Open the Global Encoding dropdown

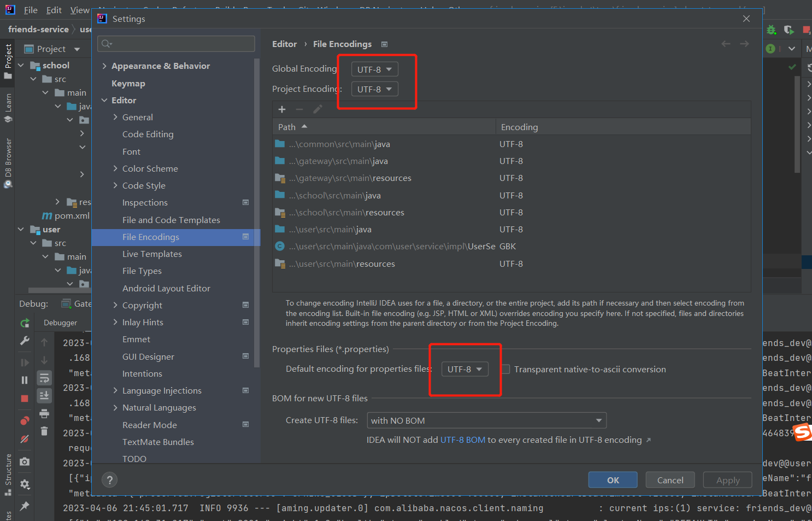tap(374, 69)
